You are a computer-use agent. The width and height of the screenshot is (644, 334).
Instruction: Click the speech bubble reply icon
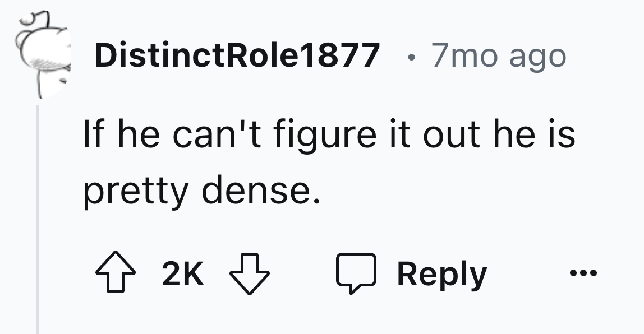coord(356,275)
